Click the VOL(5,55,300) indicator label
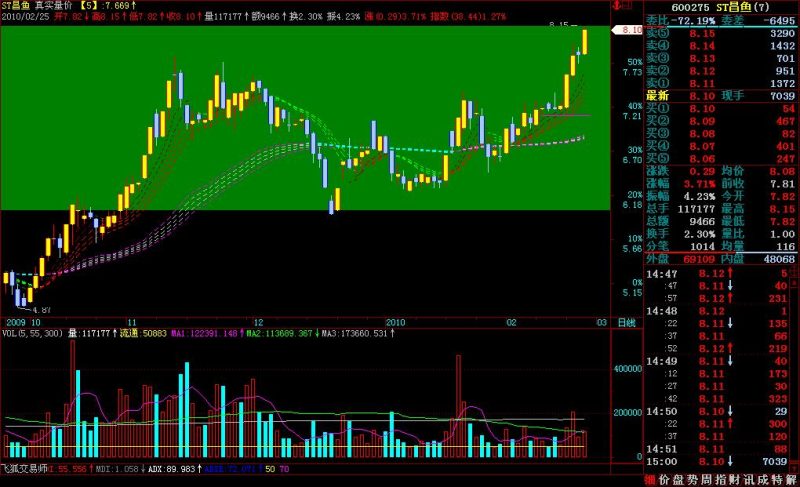Screen dimensions: 800x487 [x=32, y=334]
